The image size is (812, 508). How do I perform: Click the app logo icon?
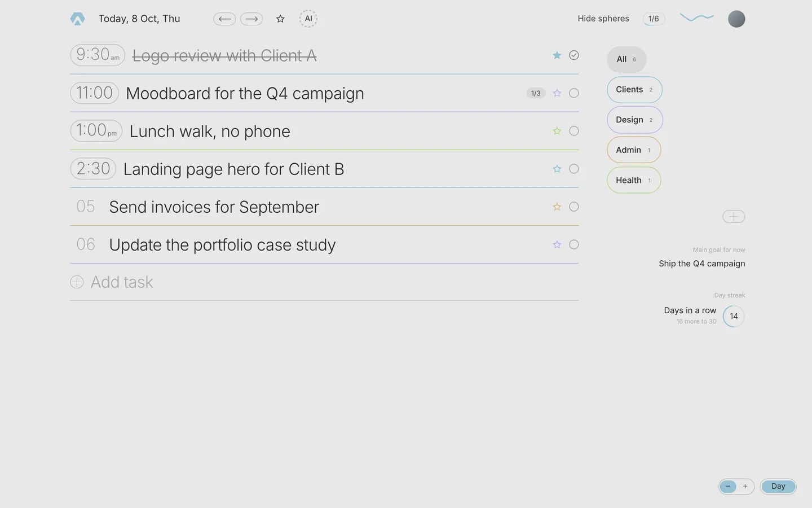click(78, 19)
